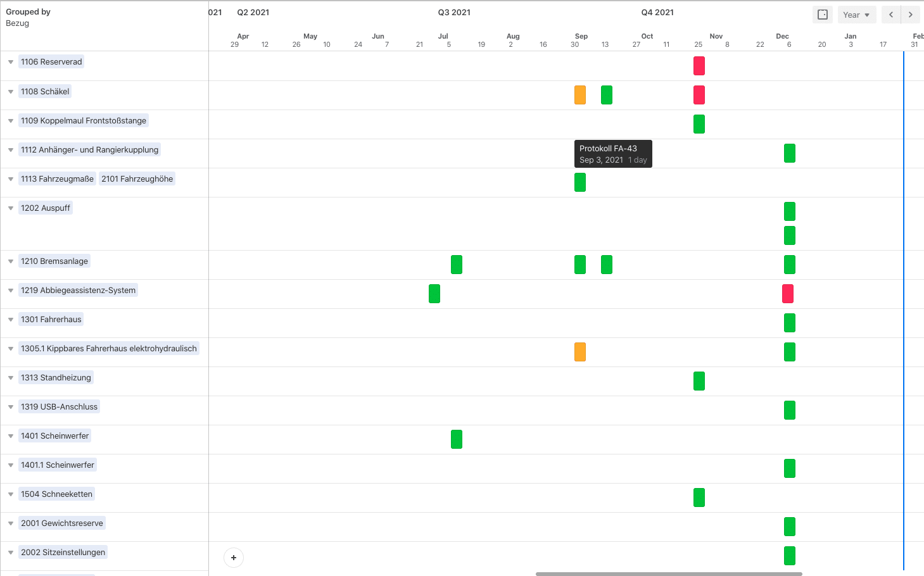The image size is (924, 576).
Task: Open red marker in 1219 Abbiegeassistenz-System row
Action: pyautogui.click(x=788, y=294)
